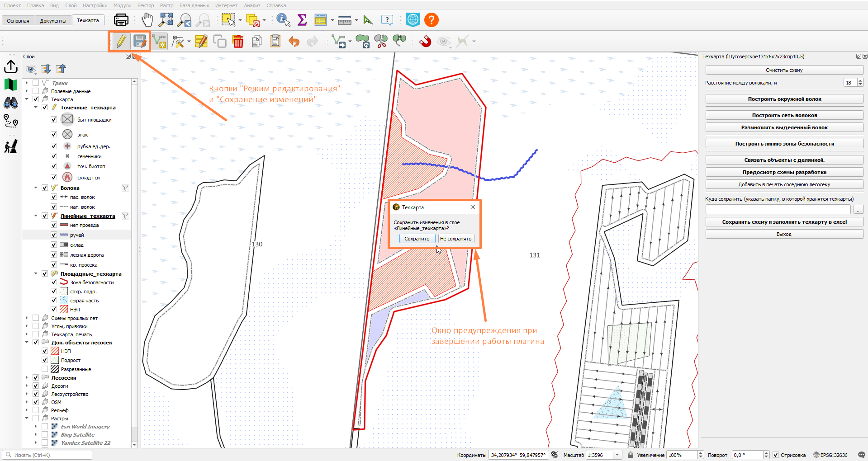The height and width of the screenshot is (461, 868).
Task: Click the orange undo arrow
Action: click(x=294, y=42)
